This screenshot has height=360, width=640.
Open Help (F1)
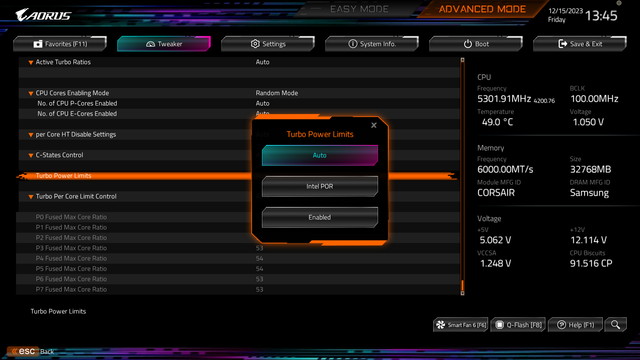[x=576, y=325]
